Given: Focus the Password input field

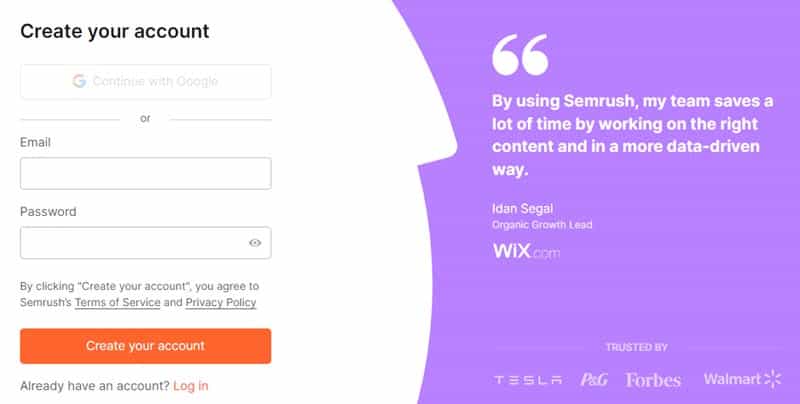Looking at the screenshot, I should tap(130, 243).
